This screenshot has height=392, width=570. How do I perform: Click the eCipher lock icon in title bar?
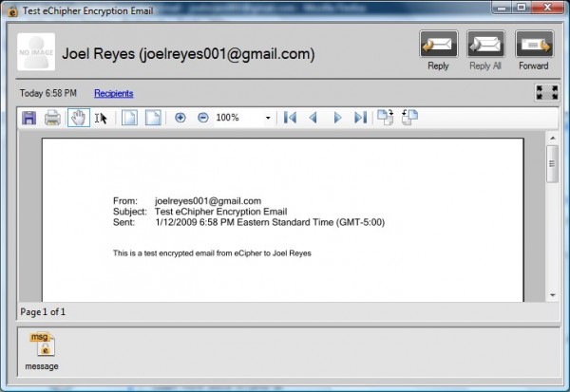point(12,11)
